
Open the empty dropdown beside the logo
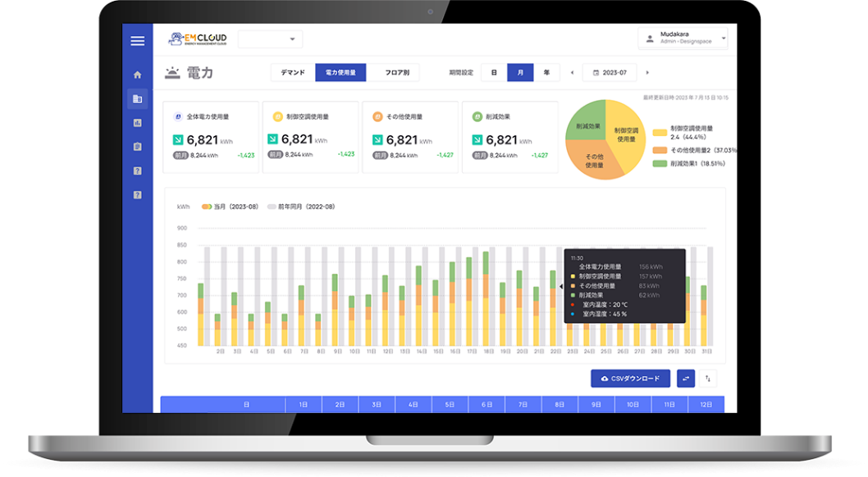click(x=270, y=39)
